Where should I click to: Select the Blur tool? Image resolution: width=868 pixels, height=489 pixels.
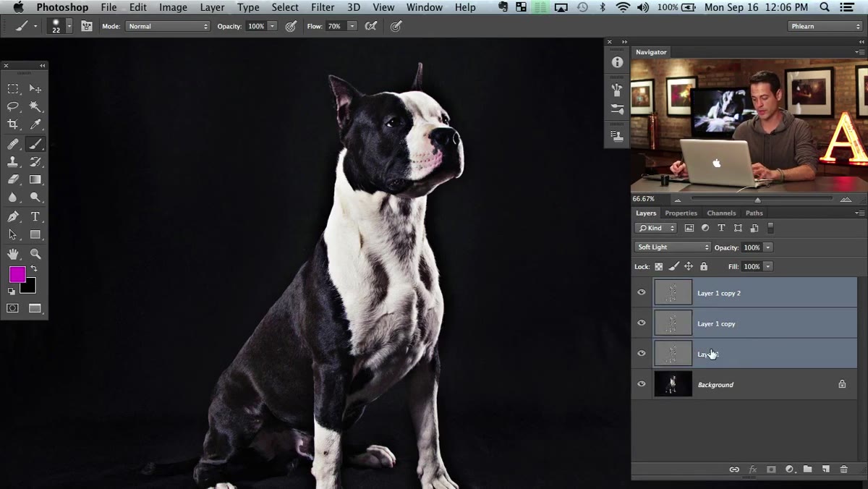(13, 197)
